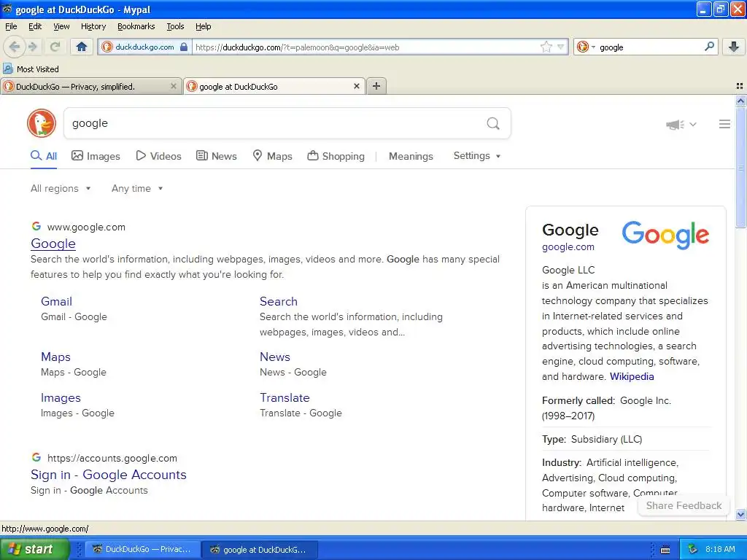Screen dimensions: 747x560
Task: Close the 'google at DuckDuckGo' tab
Action: [356, 86]
